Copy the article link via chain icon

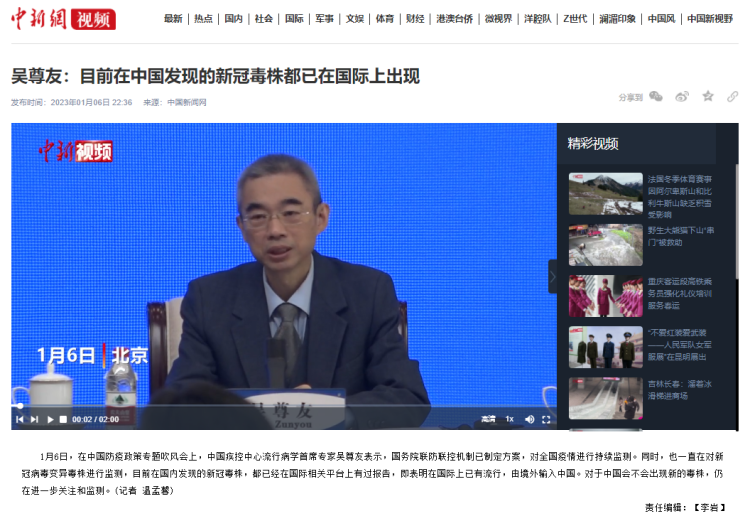point(733,97)
